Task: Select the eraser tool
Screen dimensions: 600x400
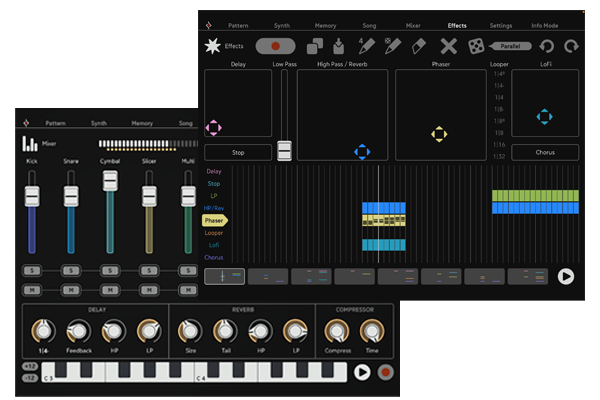Action: click(421, 46)
